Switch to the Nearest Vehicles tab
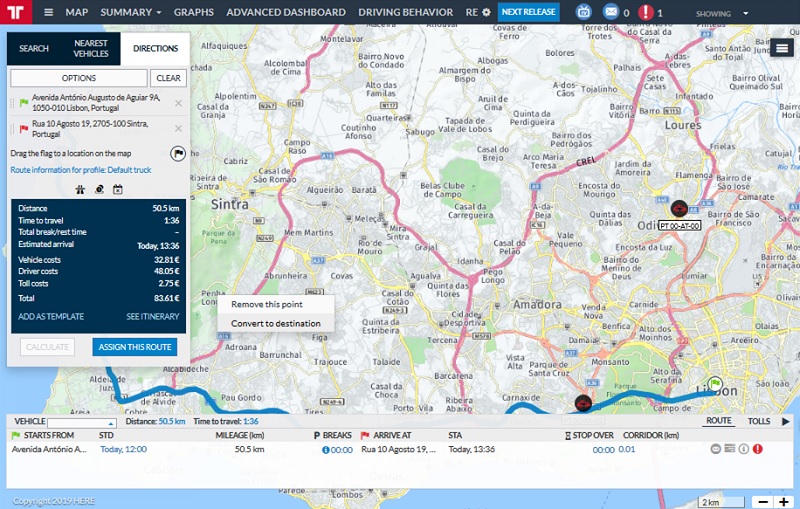800x509 pixels. point(91,48)
